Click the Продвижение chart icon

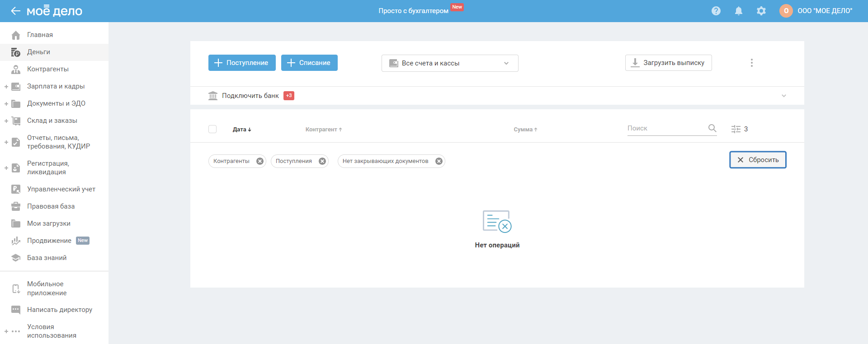[x=16, y=241]
